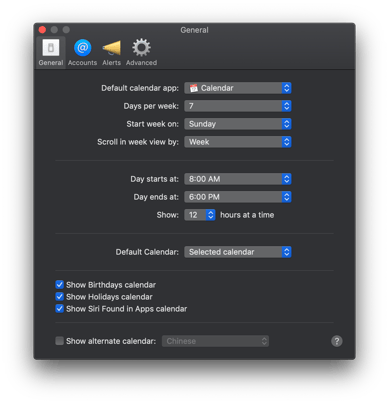Uncheck Show Birthdays calendar
Viewport: 389px width, 404px height.
click(x=59, y=285)
